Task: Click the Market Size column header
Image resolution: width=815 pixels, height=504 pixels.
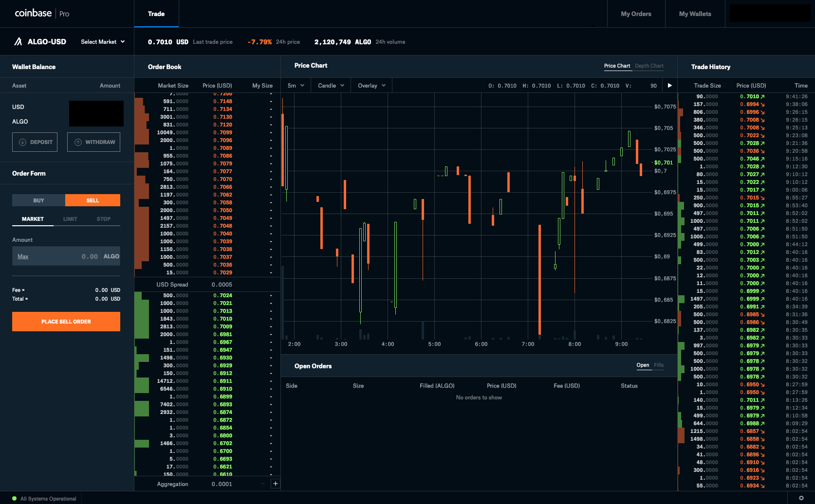Action: 173,86
